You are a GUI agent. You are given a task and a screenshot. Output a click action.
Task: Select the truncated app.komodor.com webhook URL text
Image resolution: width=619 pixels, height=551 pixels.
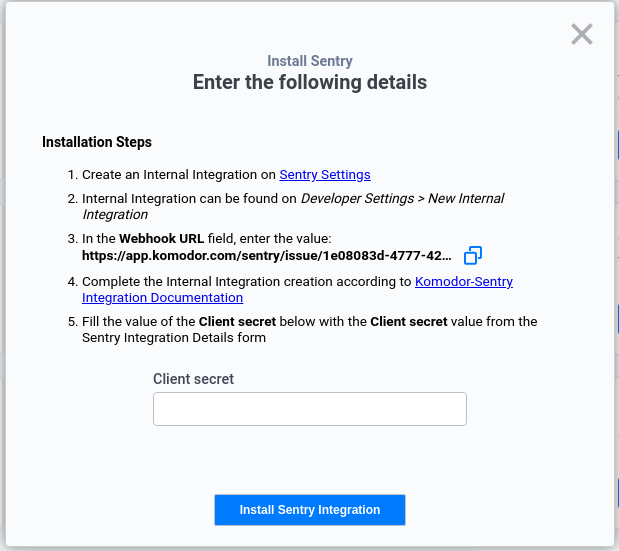267,255
